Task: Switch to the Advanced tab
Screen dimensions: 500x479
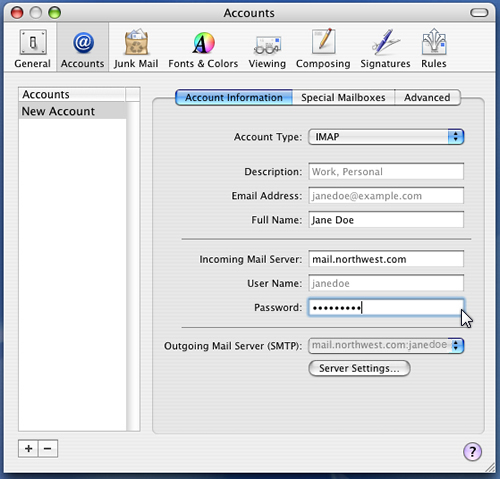Action: click(427, 97)
